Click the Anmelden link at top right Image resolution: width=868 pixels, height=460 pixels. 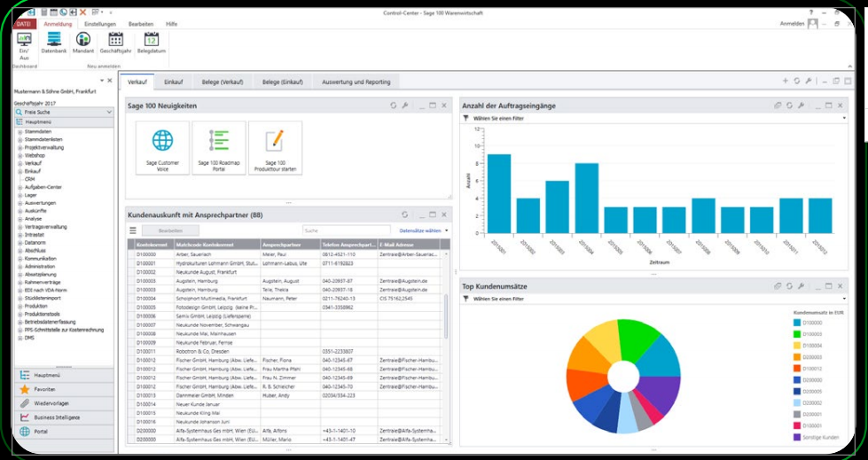pos(792,24)
